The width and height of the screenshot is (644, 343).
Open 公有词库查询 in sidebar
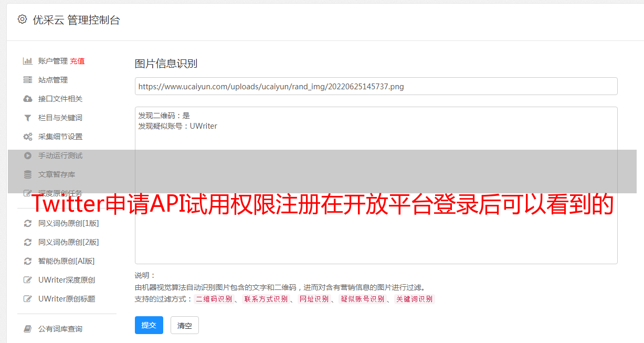60,329
